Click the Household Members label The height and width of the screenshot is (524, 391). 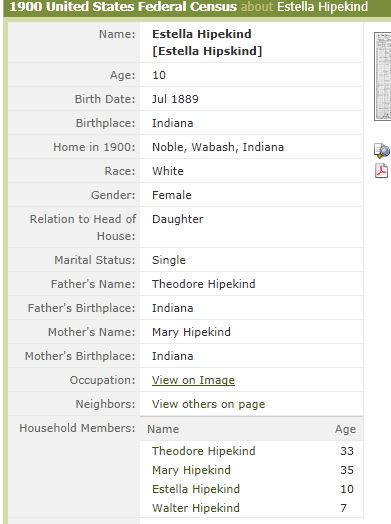[x=77, y=428]
